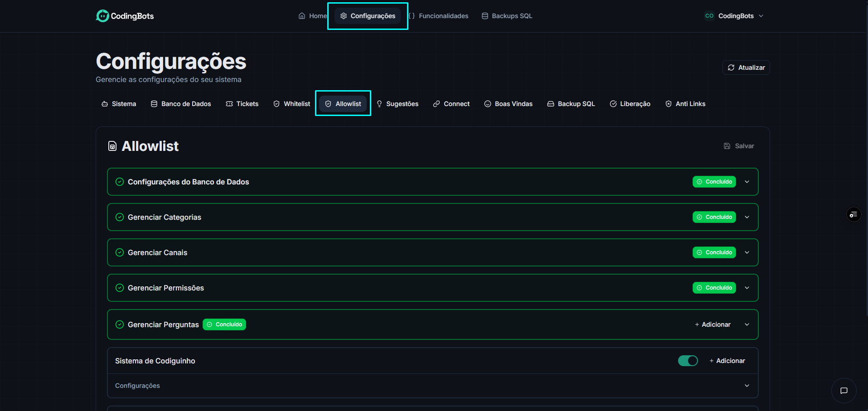The height and width of the screenshot is (411, 868).
Task: Click the ticket icon on Tickets tab
Action: (x=229, y=104)
